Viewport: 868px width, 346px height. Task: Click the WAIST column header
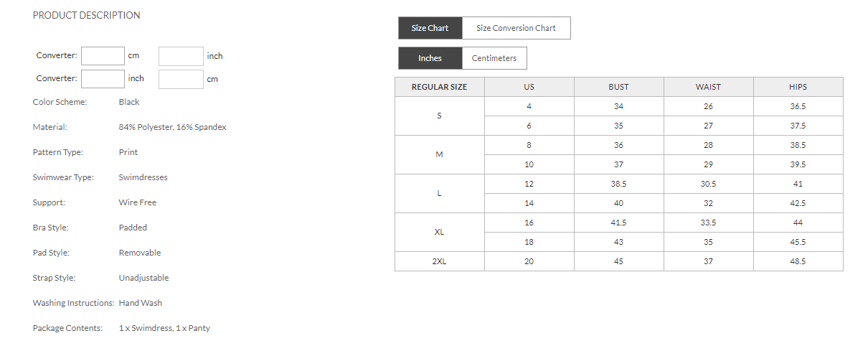pos(708,87)
